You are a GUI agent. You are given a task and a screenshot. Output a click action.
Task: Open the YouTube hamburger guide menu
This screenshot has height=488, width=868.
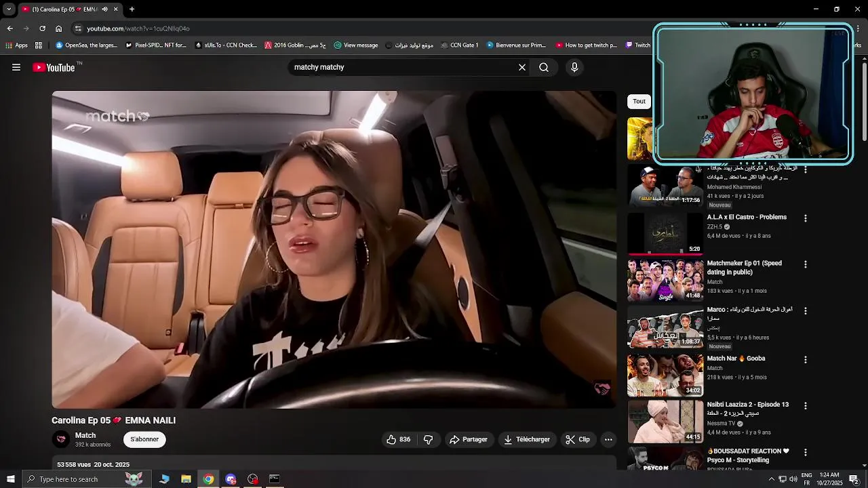(16, 67)
